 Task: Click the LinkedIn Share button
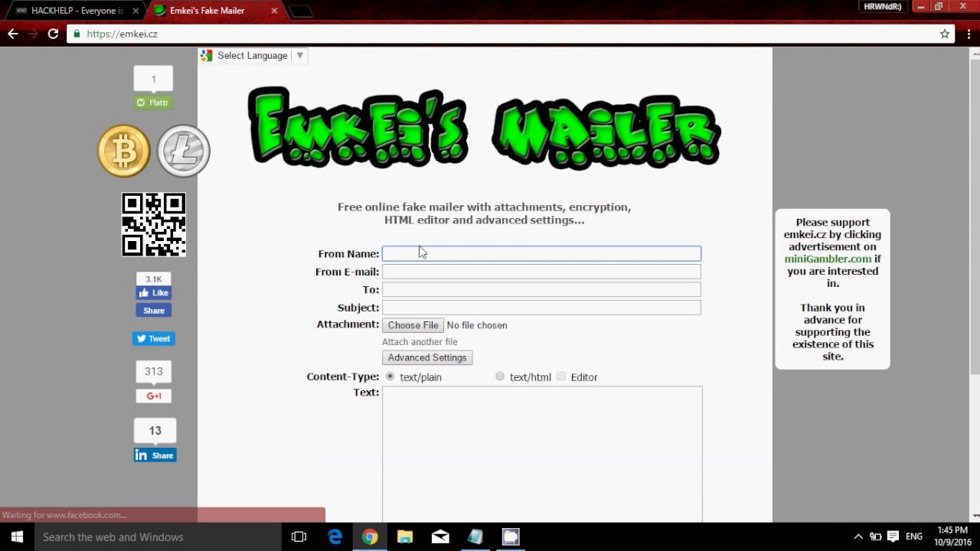tap(155, 455)
